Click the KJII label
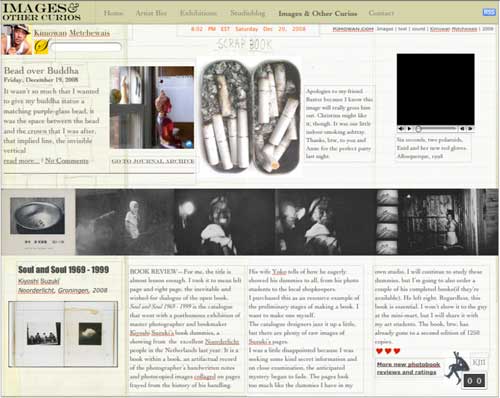 click(479, 362)
